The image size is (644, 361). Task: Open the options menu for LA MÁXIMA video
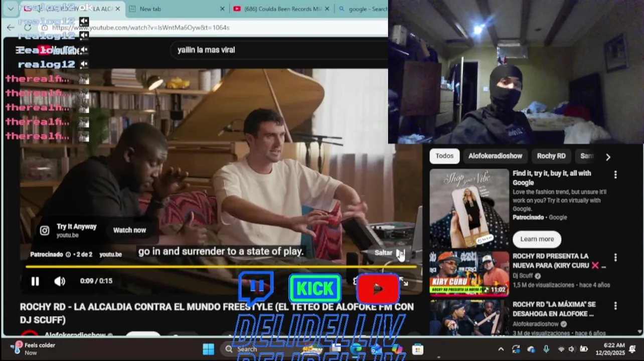pos(615,306)
